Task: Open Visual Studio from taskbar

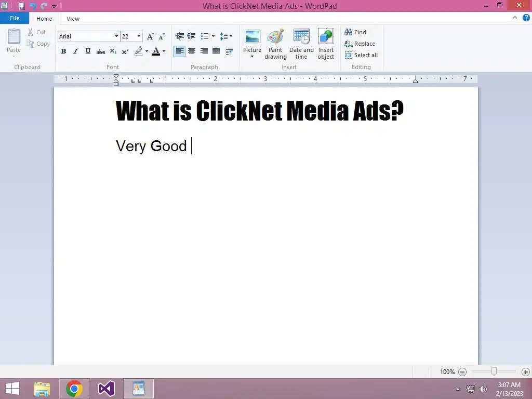Action: [106, 389]
